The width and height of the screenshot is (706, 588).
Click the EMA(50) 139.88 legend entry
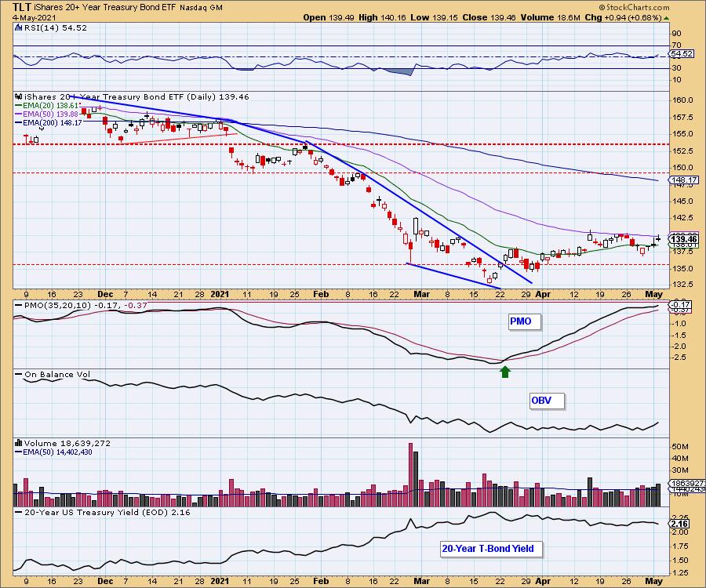point(46,114)
